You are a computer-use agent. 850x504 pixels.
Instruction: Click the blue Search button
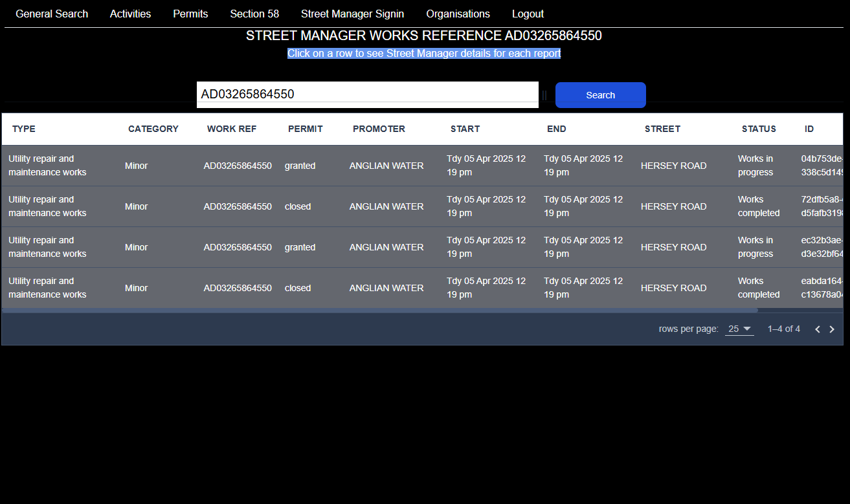point(600,94)
